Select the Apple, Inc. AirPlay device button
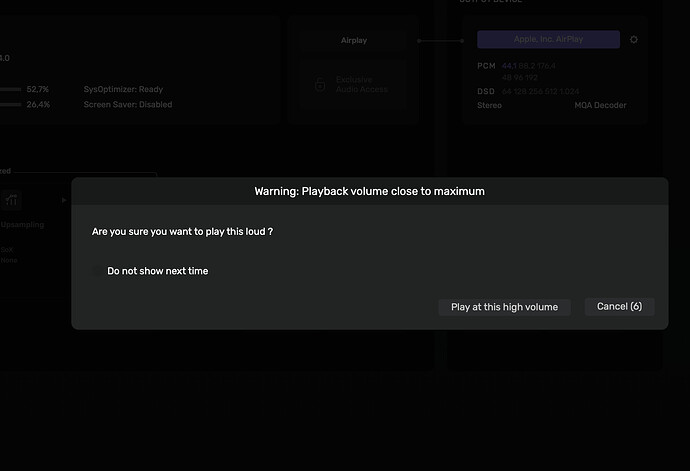The height and width of the screenshot is (471, 690). [548, 39]
